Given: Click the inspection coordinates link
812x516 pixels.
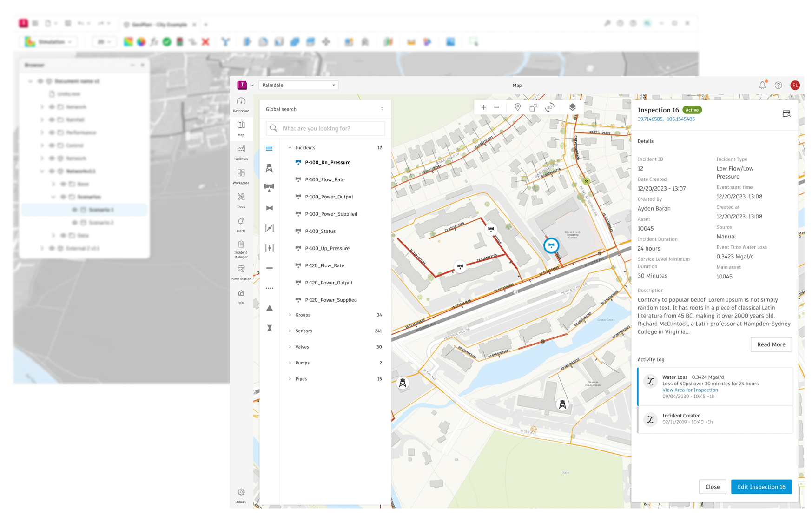Looking at the screenshot, I should click(666, 119).
